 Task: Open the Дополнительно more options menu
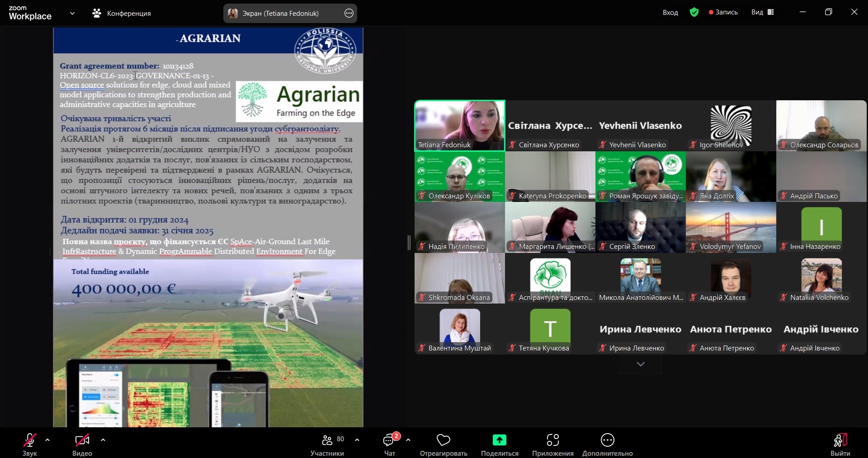coord(608,444)
